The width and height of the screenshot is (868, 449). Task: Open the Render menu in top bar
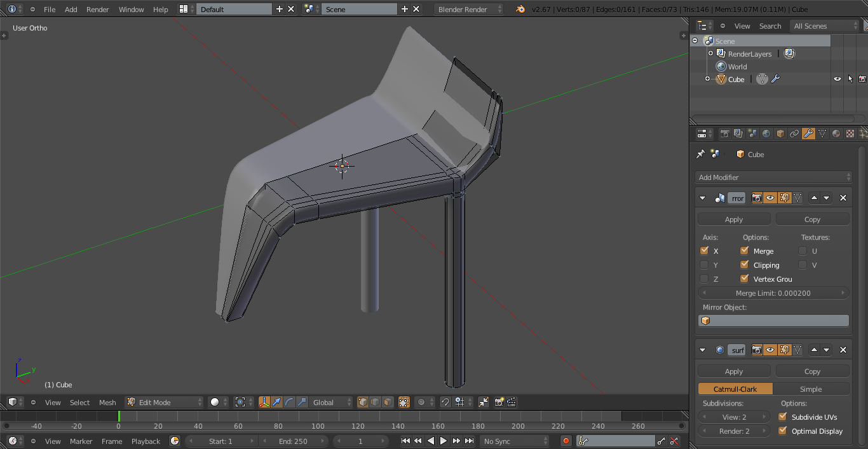[x=97, y=9]
